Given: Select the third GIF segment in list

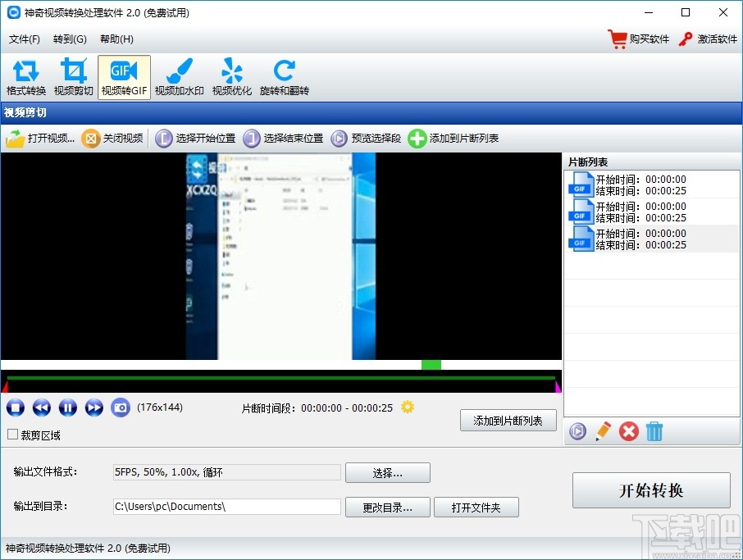Looking at the screenshot, I should click(x=651, y=239).
